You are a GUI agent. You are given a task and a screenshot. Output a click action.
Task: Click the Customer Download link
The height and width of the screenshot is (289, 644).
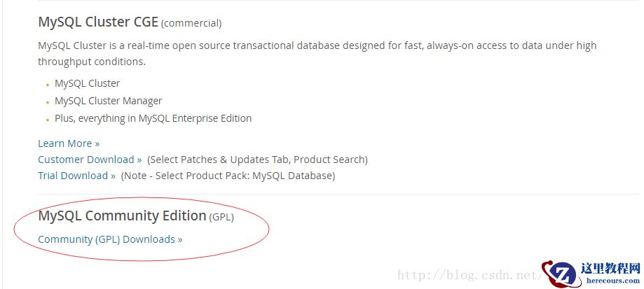(x=90, y=160)
